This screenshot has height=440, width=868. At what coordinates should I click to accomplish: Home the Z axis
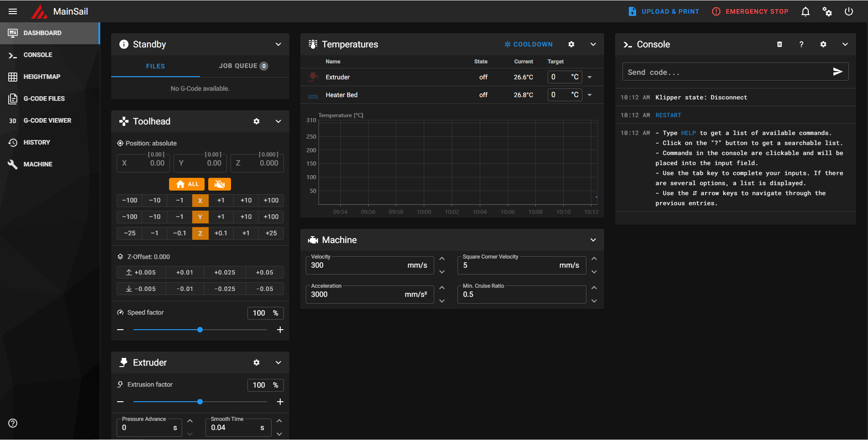pyautogui.click(x=200, y=233)
